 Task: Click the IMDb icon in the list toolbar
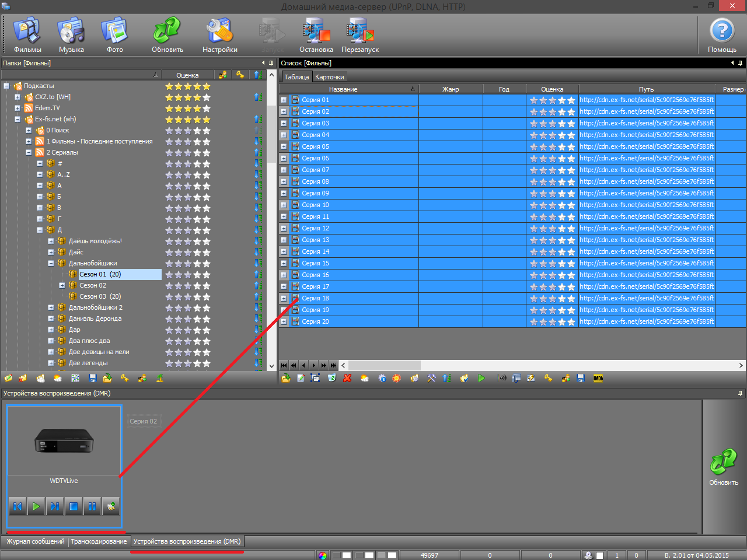[598, 379]
